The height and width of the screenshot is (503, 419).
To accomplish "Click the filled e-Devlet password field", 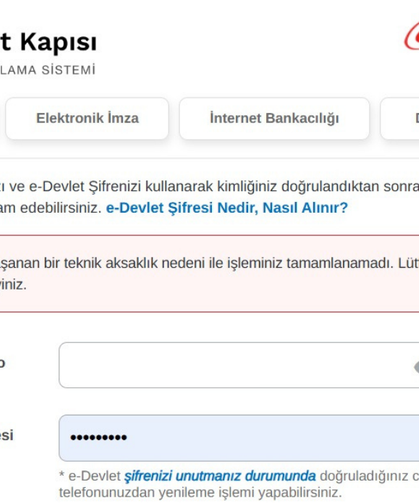I will tap(239, 438).
